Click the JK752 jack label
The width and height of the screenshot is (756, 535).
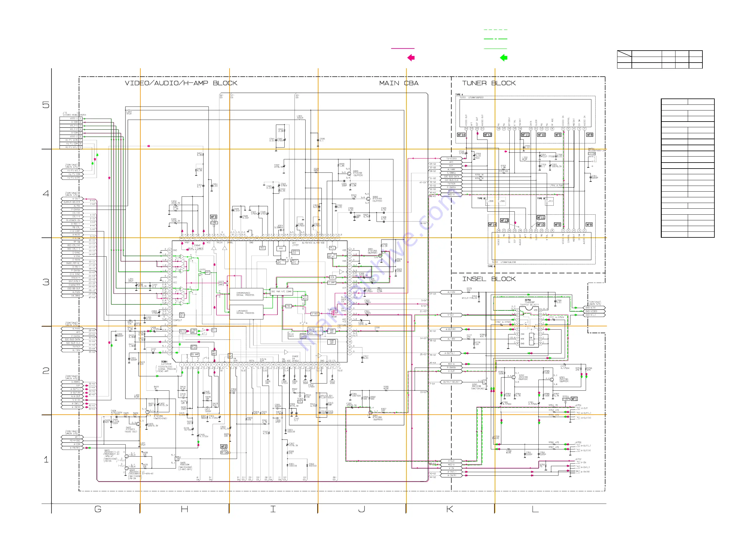(578, 459)
